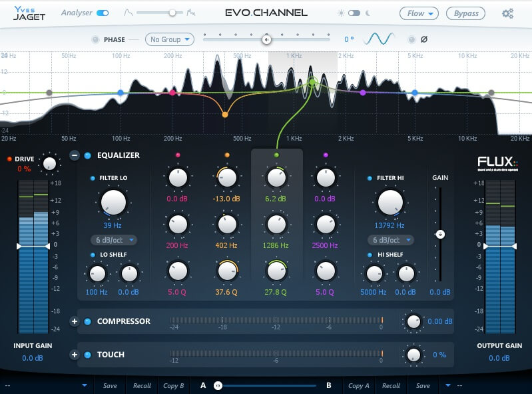Click the polarity invert Ø icon
This screenshot has width=532, height=394.
tap(423, 39)
